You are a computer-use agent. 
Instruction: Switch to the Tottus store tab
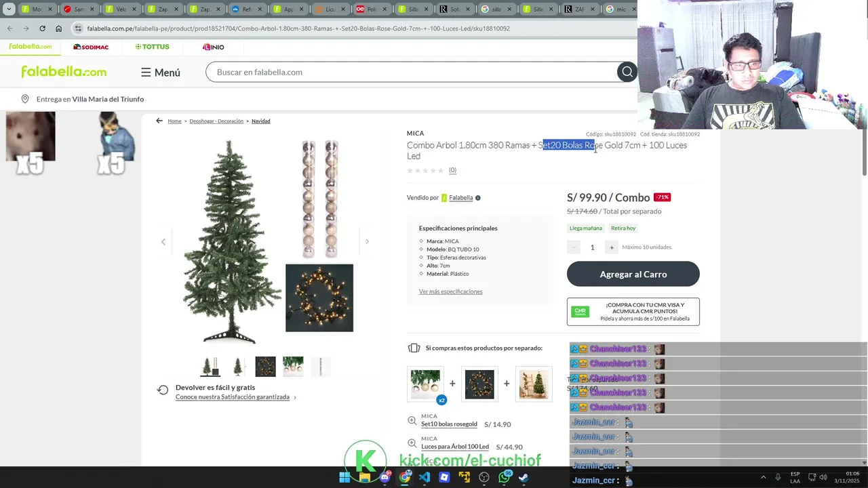tap(153, 47)
